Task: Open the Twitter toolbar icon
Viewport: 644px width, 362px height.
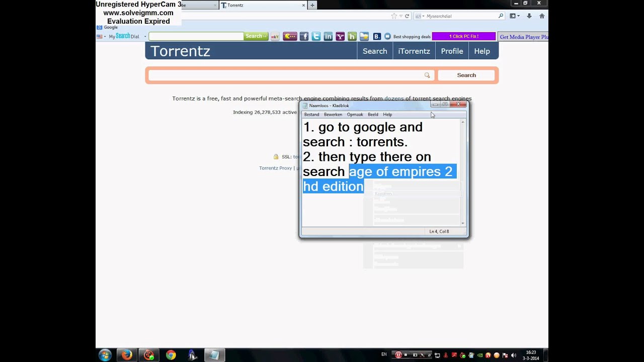Action: pos(316,36)
